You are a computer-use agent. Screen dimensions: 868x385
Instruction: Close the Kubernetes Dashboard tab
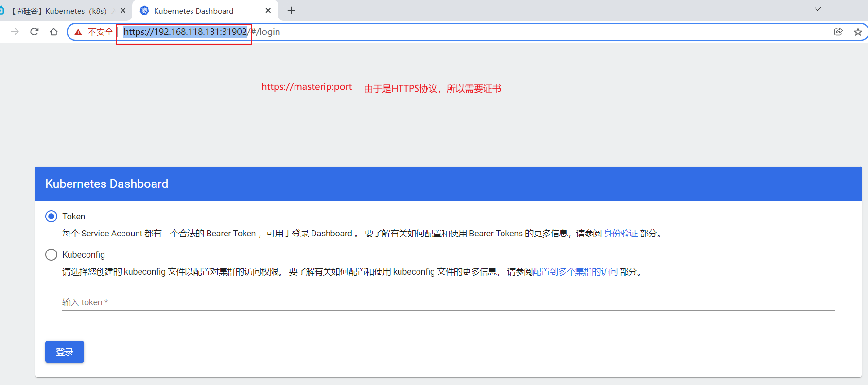(x=268, y=10)
